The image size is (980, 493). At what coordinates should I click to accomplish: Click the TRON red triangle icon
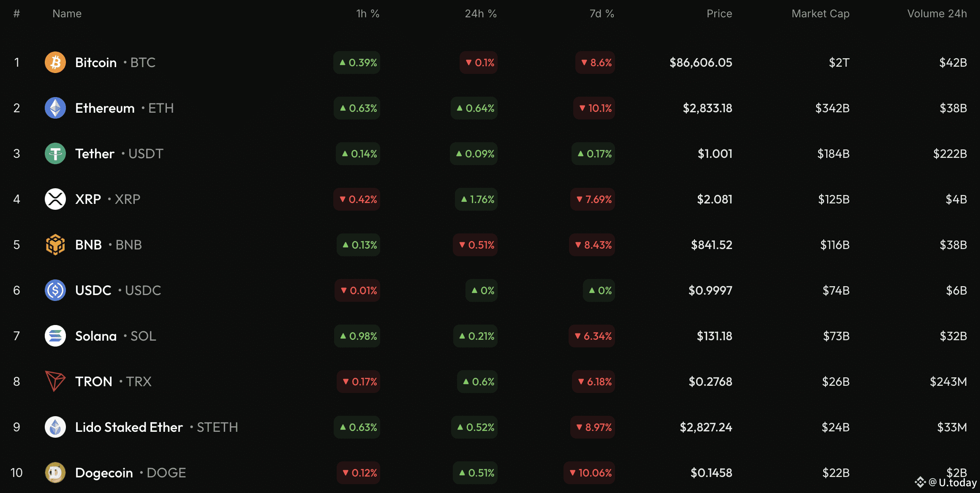point(55,382)
